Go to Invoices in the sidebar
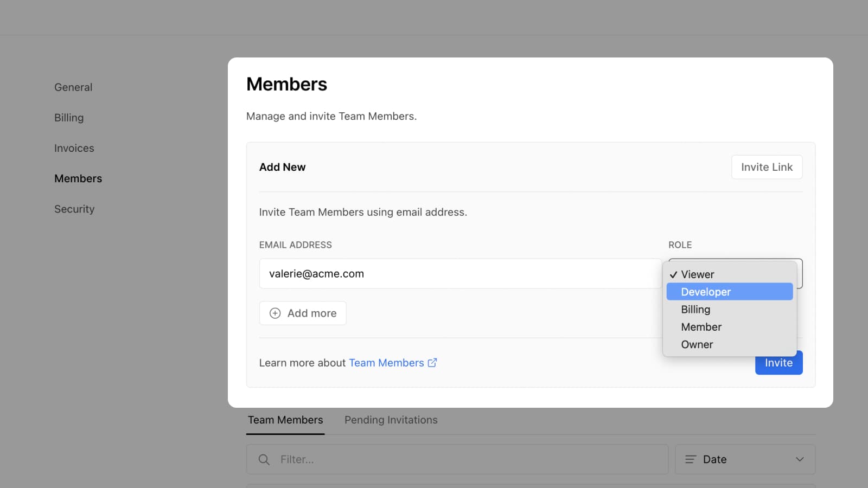Image resolution: width=868 pixels, height=488 pixels. (x=74, y=148)
